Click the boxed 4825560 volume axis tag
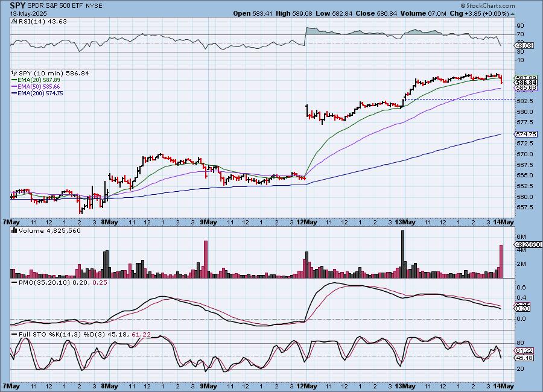 [x=529, y=244]
